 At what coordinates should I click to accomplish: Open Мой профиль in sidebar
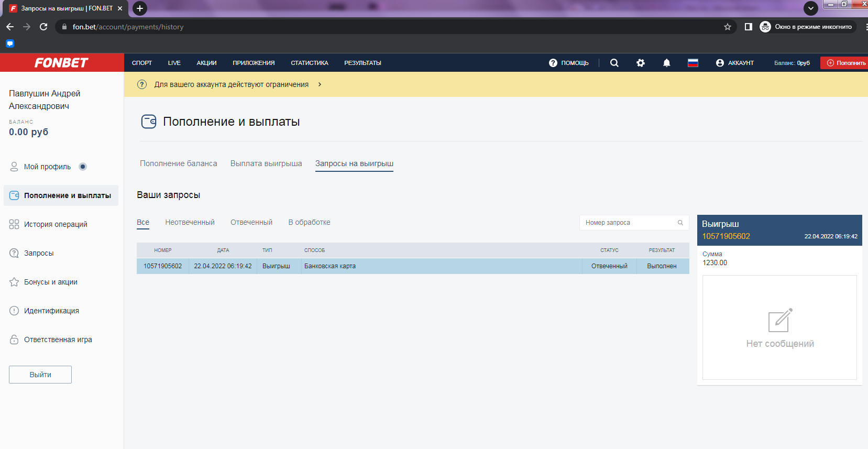pos(47,167)
